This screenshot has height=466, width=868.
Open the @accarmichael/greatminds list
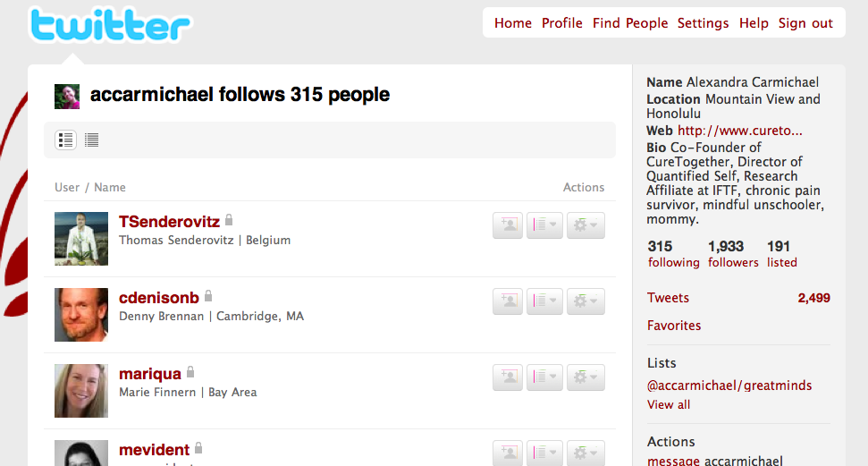click(729, 386)
